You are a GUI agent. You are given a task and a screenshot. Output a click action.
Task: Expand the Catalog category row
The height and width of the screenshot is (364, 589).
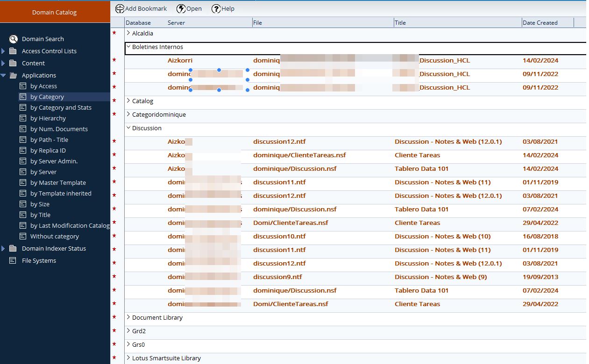pos(128,101)
